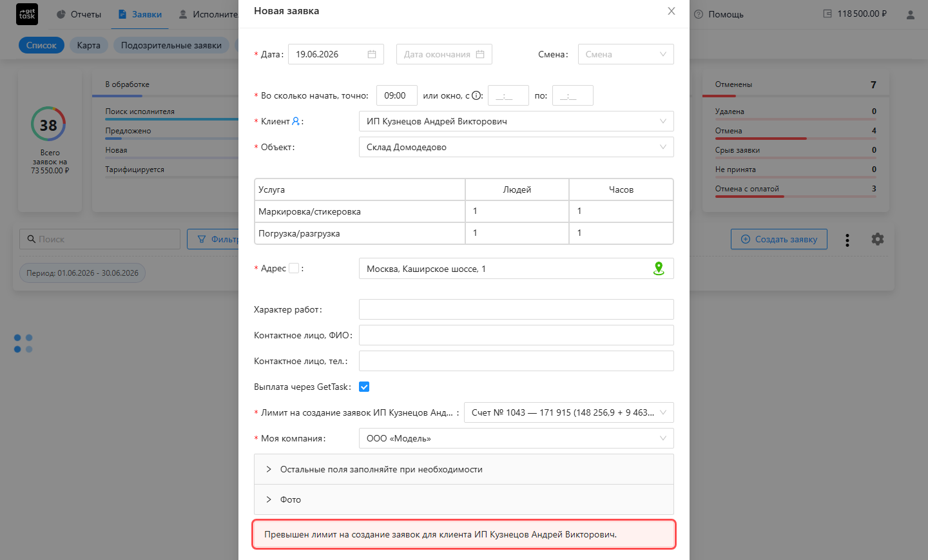This screenshot has width=928, height=560.
Task: Uncheck Выплата через GetTask checkbox
Action: 364,387
